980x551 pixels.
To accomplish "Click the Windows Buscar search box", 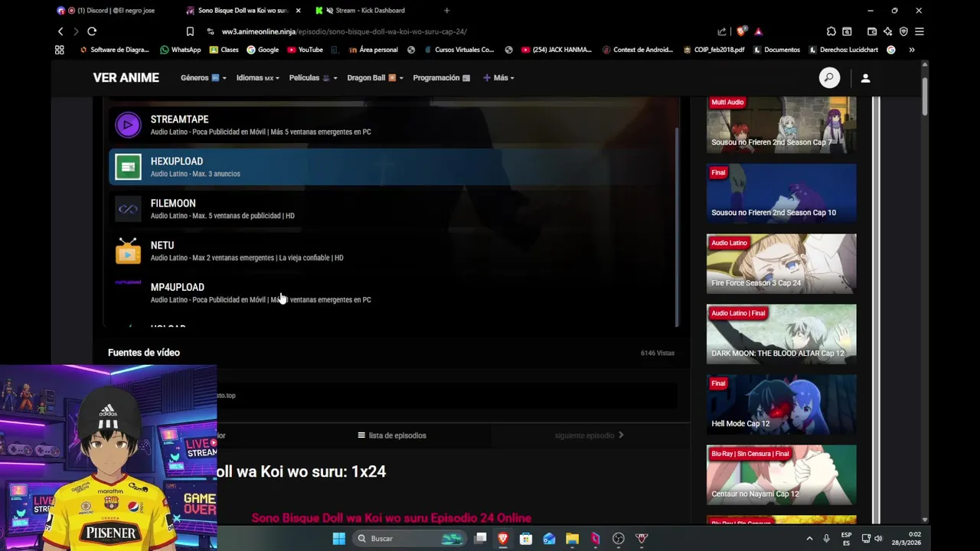I will coord(410,538).
